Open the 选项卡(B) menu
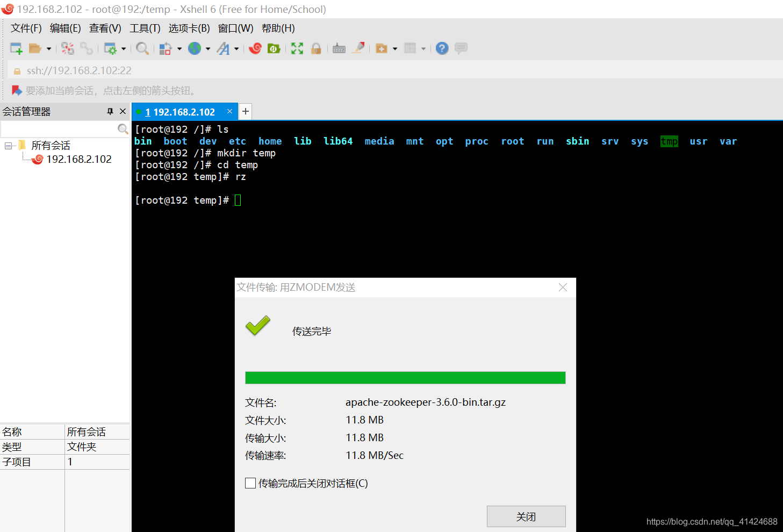The height and width of the screenshot is (532, 783). (x=189, y=28)
